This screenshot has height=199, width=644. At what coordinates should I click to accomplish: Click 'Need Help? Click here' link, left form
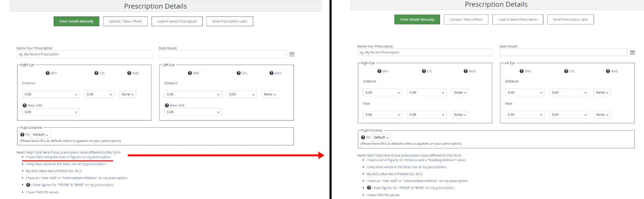click(x=69, y=152)
